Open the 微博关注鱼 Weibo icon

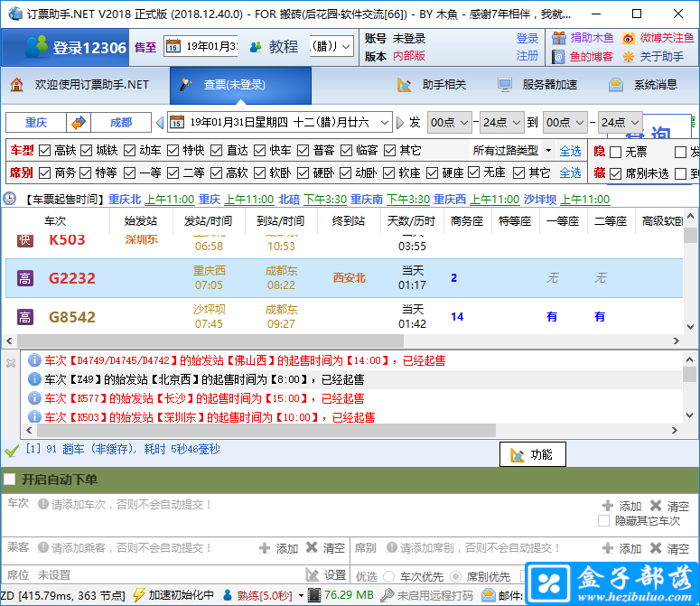(x=629, y=38)
